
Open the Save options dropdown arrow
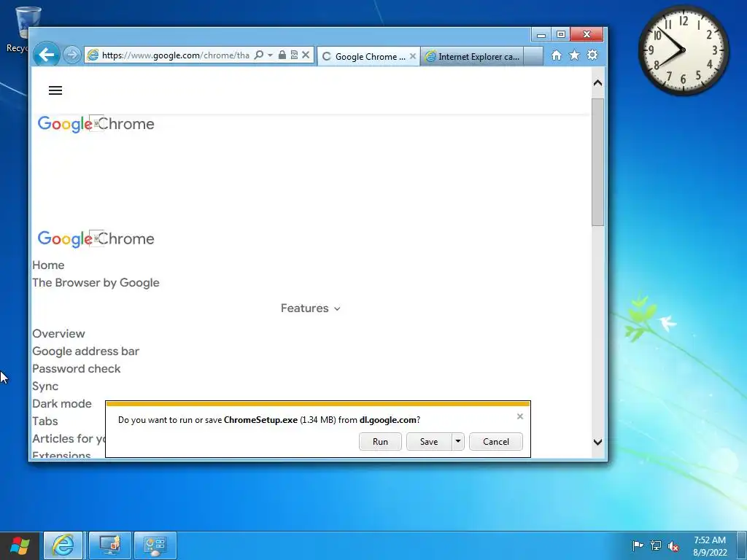pos(458,441)
